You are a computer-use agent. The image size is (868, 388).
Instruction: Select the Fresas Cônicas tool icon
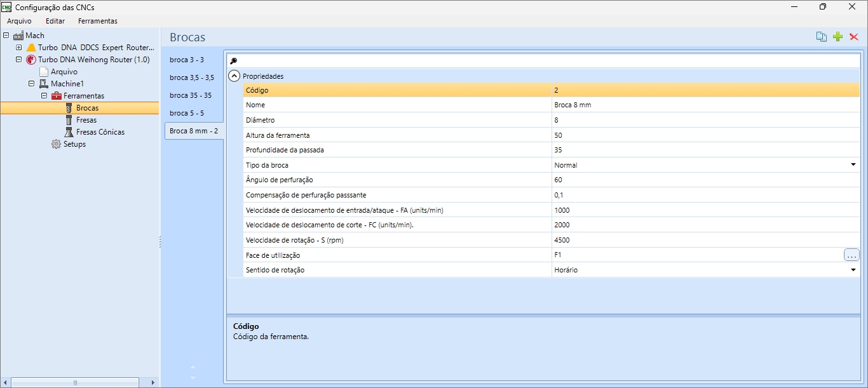pos(69,132)
